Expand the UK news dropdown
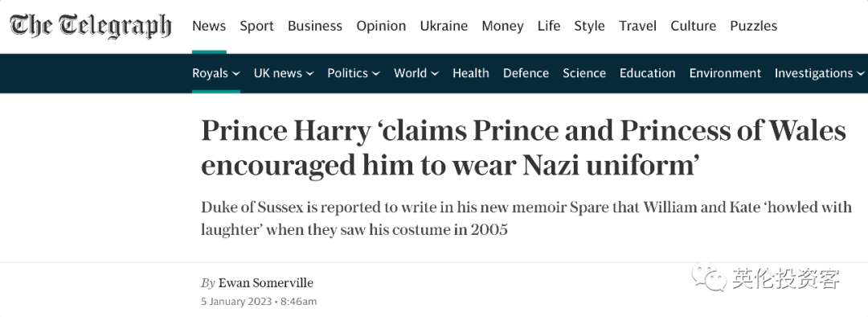Screen dimensions: 868x317 click(284, 73)
